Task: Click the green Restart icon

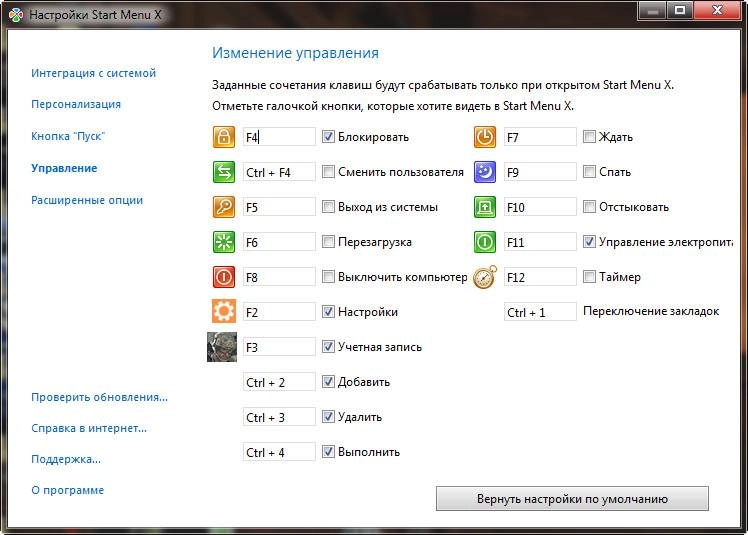Action: click(x=224, y=242)
